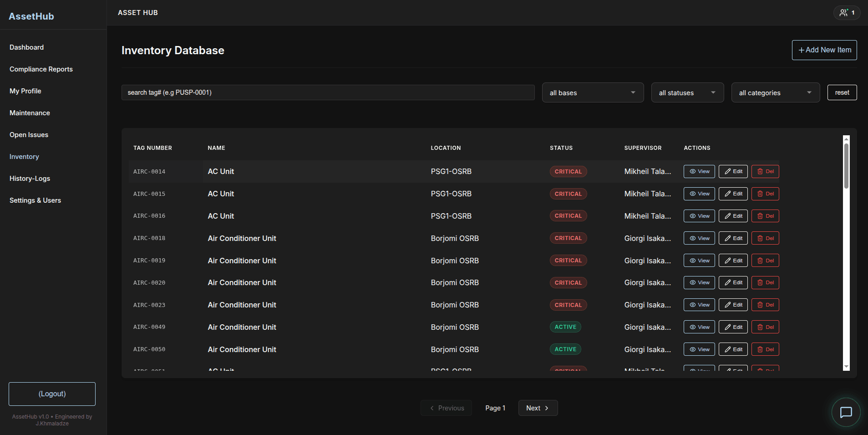The height and width of the screenshot is (435, 868).
Task: Delete item AIRC-0023
Action: tap(765, 305)
